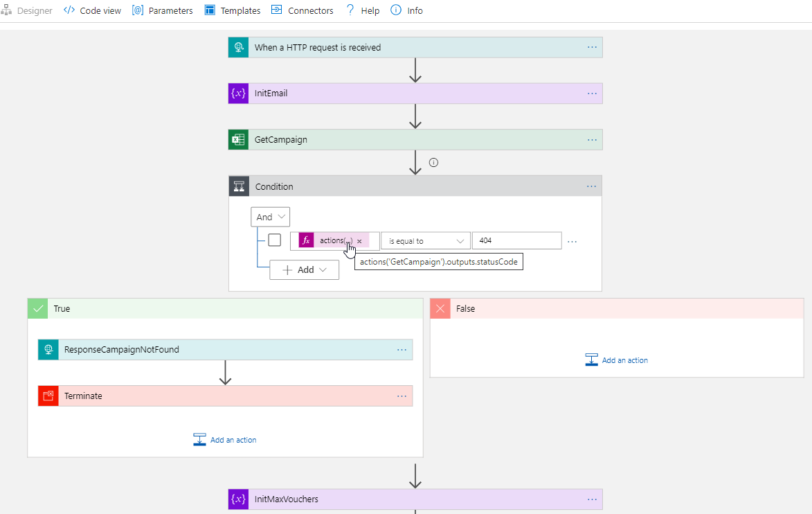
Task: Click the red Terminate action icon
Action: (48, 396)
